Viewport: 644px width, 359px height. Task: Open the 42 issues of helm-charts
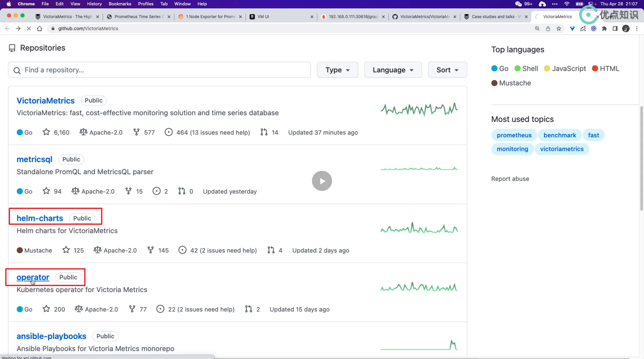coord(218,250)
